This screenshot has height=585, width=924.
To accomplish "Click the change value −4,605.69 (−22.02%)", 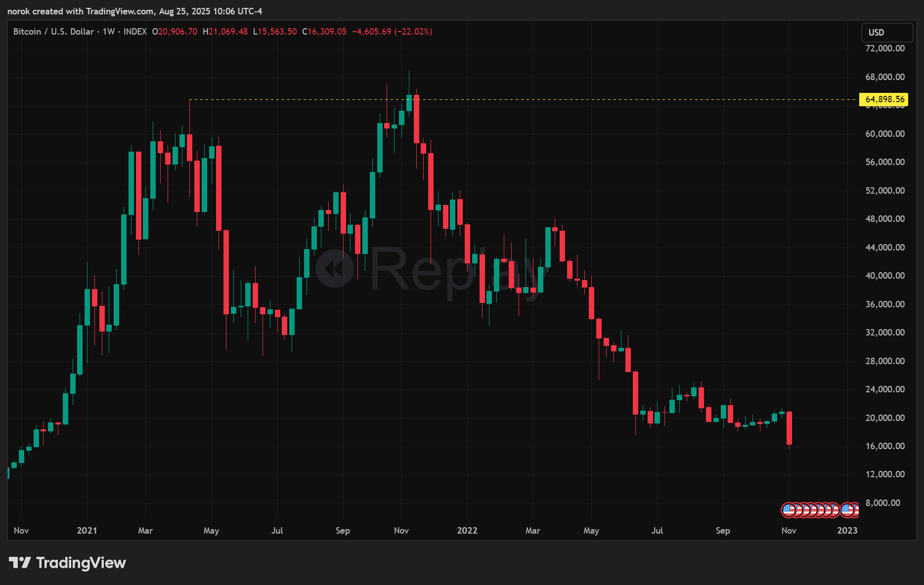I will point(392,32).
